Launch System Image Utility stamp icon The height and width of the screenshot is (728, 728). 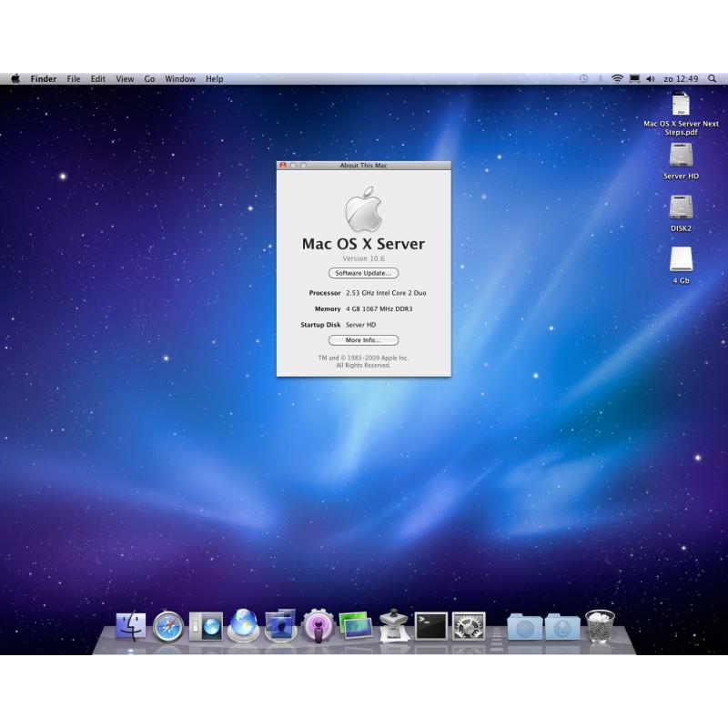[394, 626]
